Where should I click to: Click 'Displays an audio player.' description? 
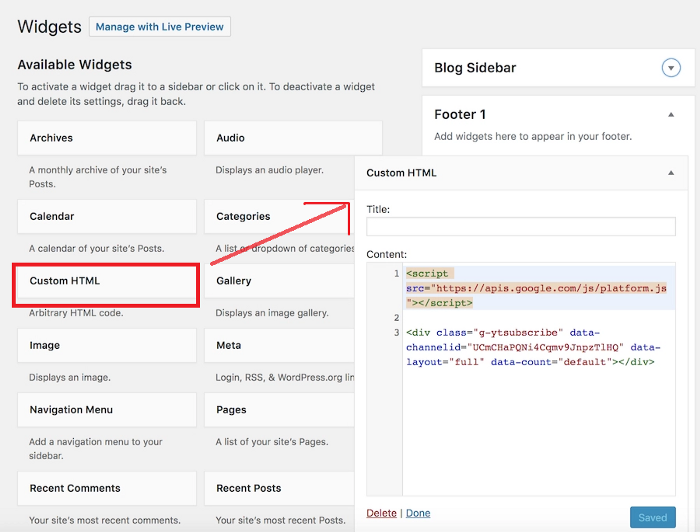click(270, 170)
